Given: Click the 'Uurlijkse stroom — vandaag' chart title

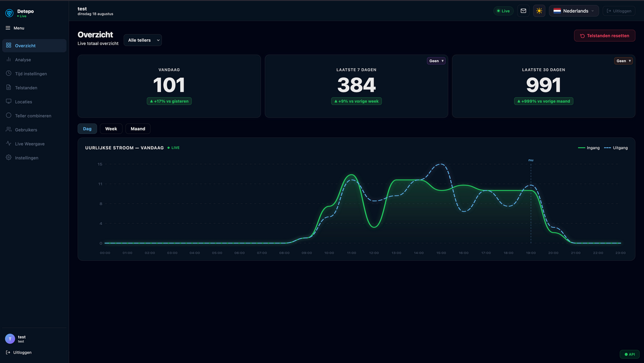Looking at the screenshot, I should pos(125,148).
